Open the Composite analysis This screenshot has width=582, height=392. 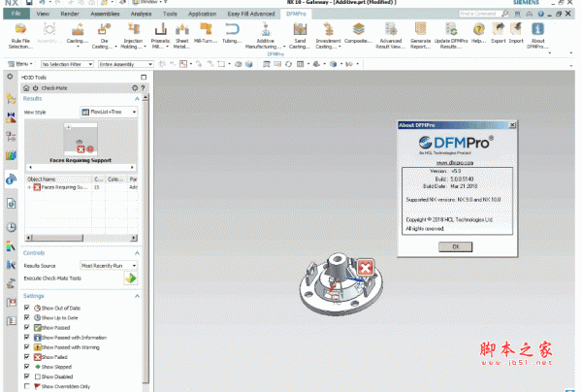pos(358,33)
